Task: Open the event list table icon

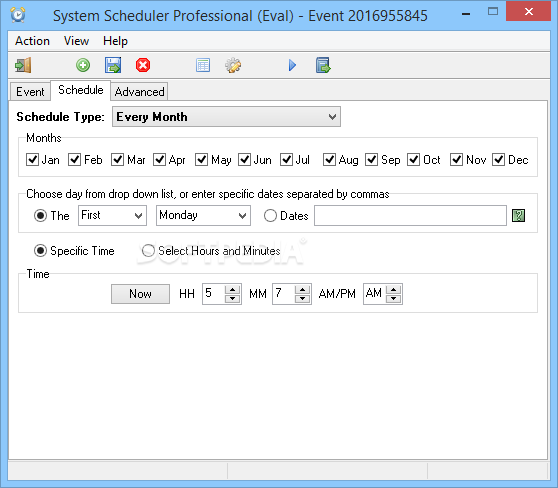Action: tap(203, 65)
